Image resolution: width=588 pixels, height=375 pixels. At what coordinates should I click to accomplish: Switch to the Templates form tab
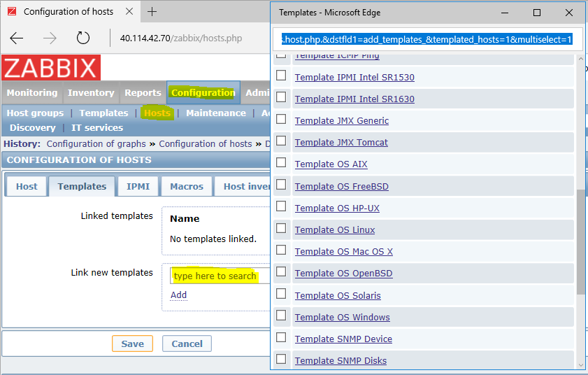(82, 187)
